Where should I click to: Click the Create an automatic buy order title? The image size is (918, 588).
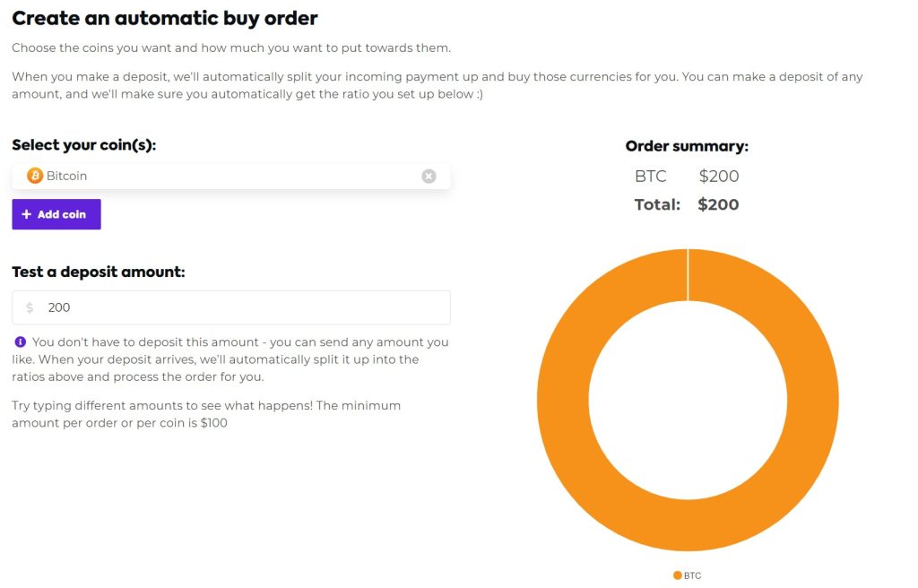(165, 18)
